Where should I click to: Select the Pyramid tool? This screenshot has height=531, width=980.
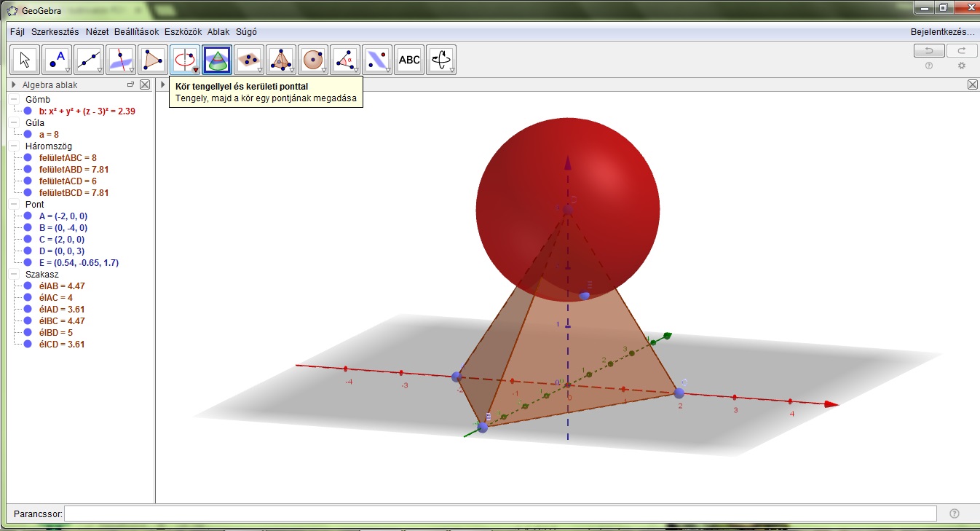coord(281,60)
